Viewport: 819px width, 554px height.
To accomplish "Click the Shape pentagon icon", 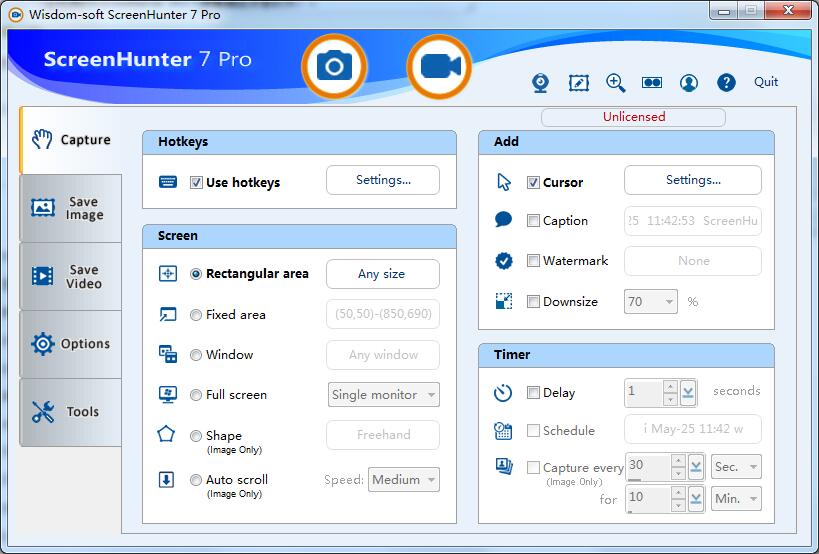I will pos(166,433).
